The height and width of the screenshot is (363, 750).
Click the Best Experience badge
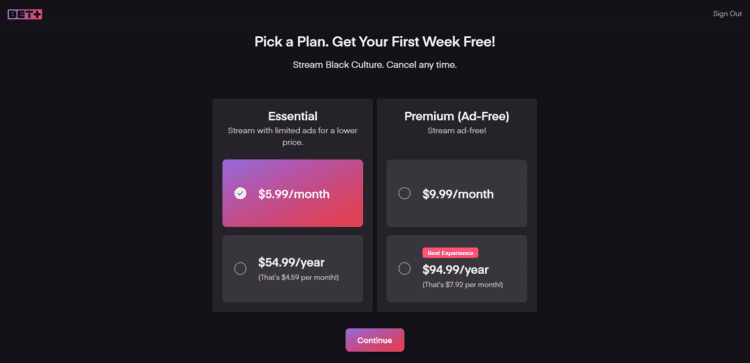click(450, 253)
